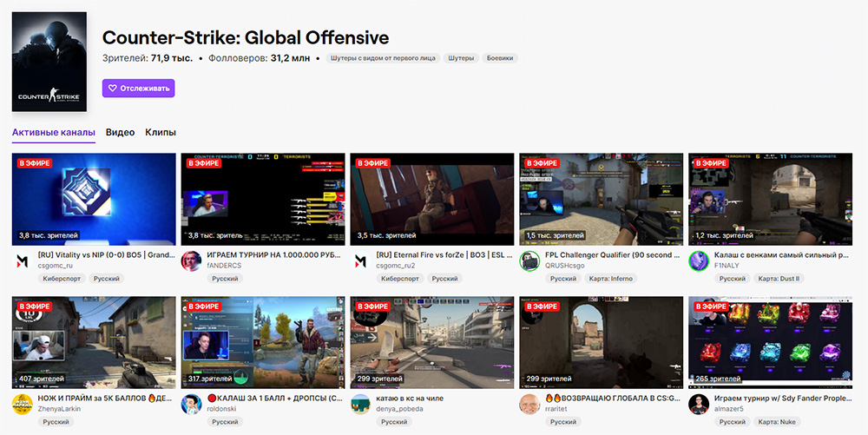Click Русский tag under fANDERCS

226,279
